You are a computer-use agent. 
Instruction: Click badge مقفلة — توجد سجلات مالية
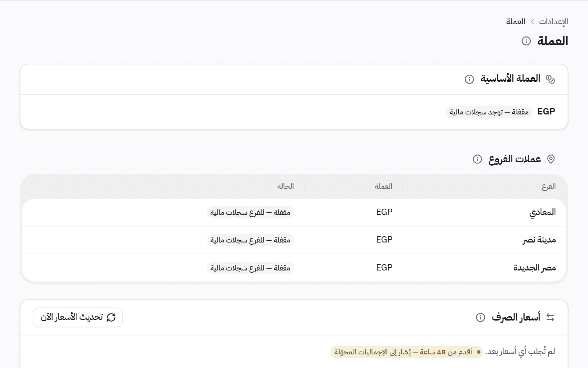tap(489, 112)
